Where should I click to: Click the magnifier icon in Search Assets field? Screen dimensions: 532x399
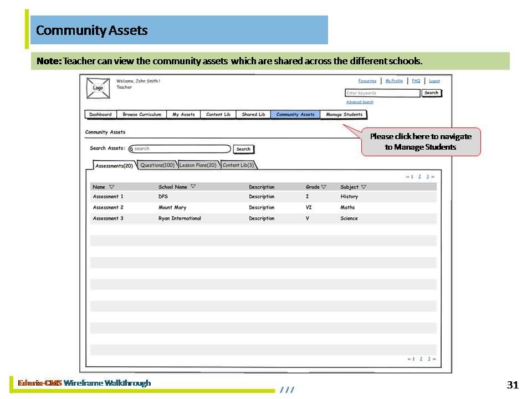[x=131, y=149]
